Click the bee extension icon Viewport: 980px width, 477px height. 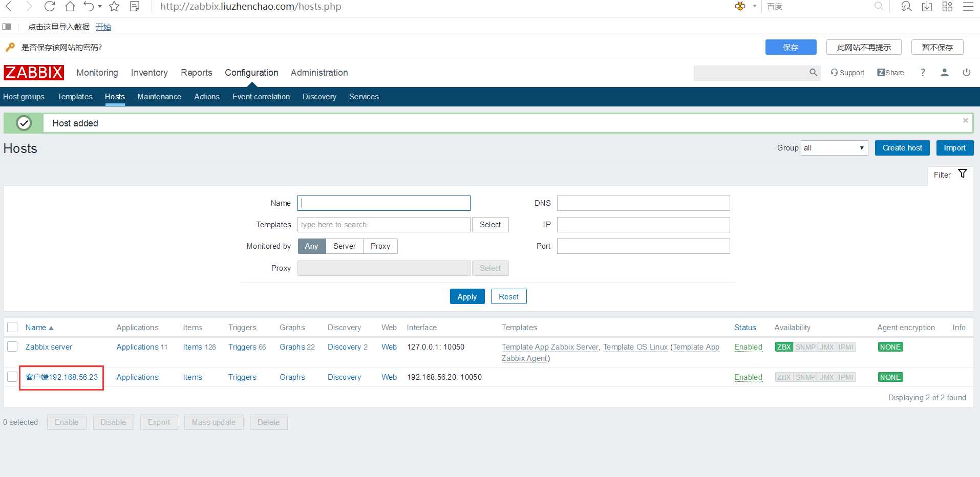[740, 6]
